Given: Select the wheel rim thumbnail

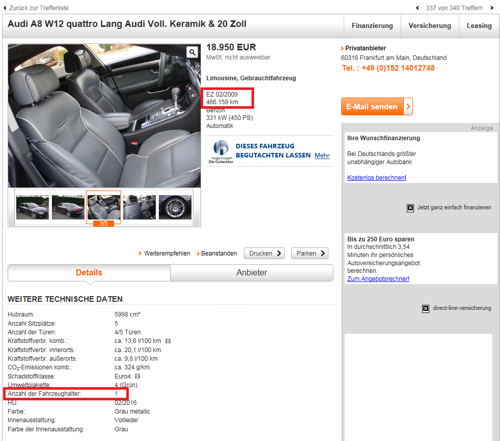Looking at the screenshot, I should click(x=175, y=207).
